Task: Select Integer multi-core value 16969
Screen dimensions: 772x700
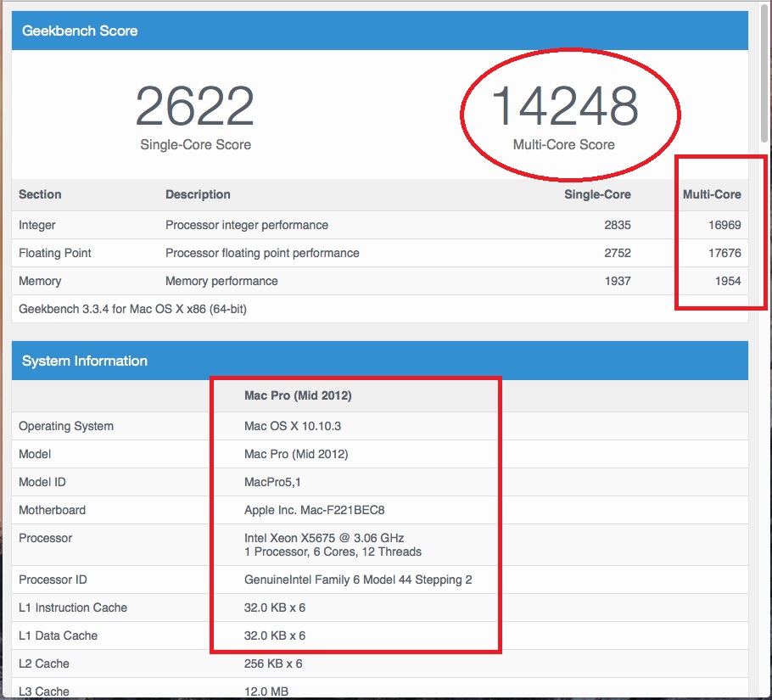Action: [x=724, y=225]
